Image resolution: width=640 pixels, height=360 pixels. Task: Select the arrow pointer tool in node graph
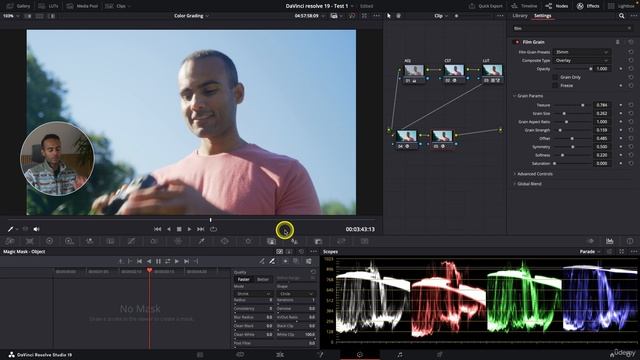(389, 16)
